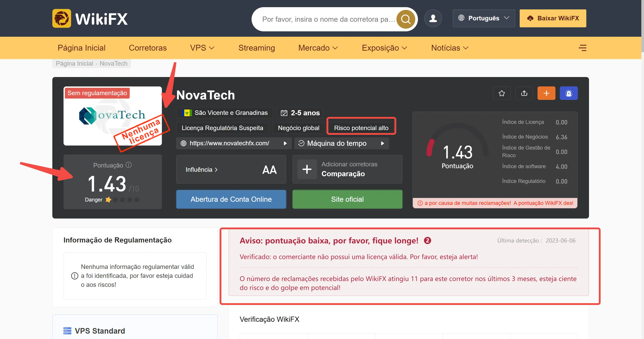644x339 pixels.
Task: Expand the Notícias menu
Action: pyautogui.click(x=449, y=48)
